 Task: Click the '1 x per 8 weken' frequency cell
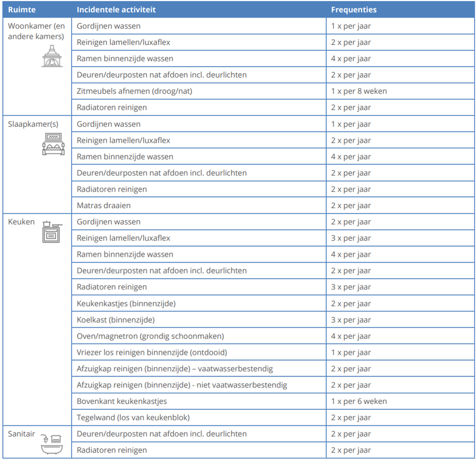click(359, 91)
